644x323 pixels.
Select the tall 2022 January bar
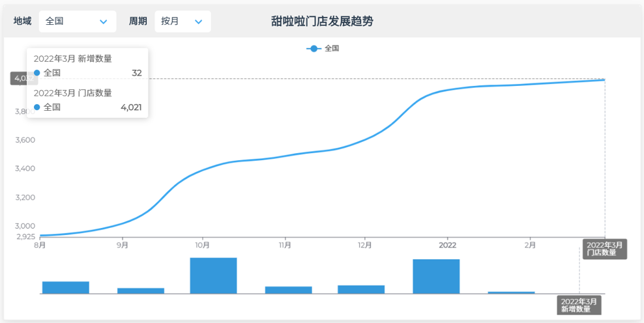click(436, 276)
